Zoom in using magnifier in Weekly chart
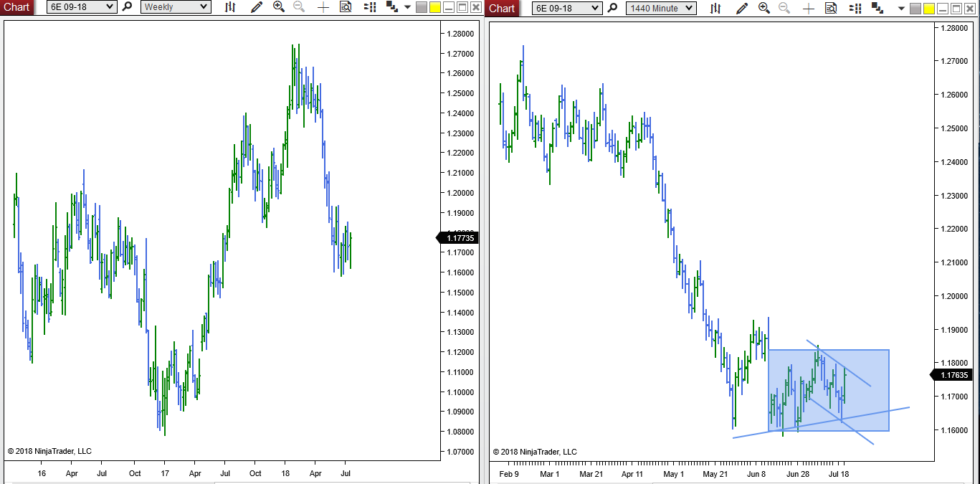 (279, 7)
